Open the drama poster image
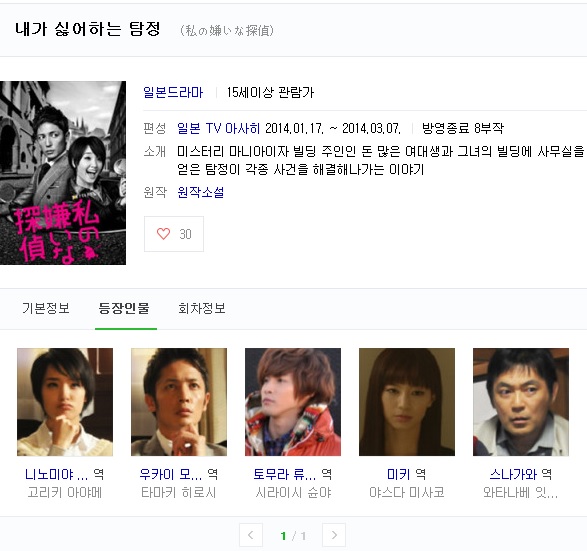This screenshot has height=551, width=587. tap(63, 173)
